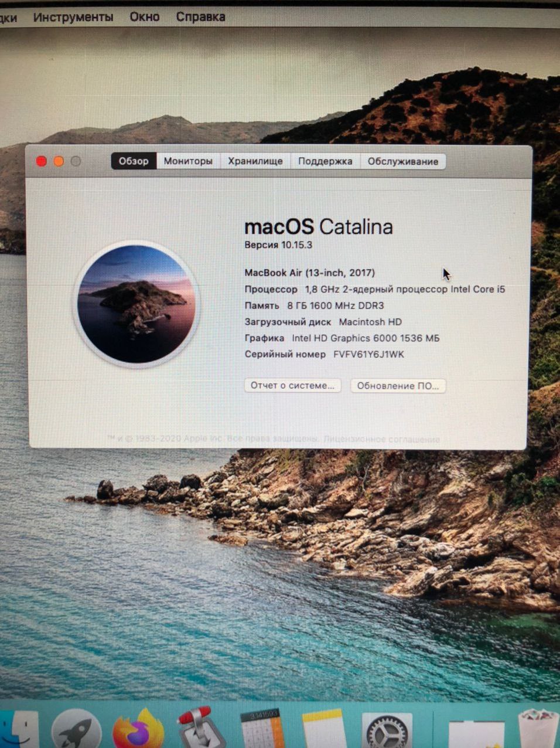Open the Notes app in the Dock

324,729
